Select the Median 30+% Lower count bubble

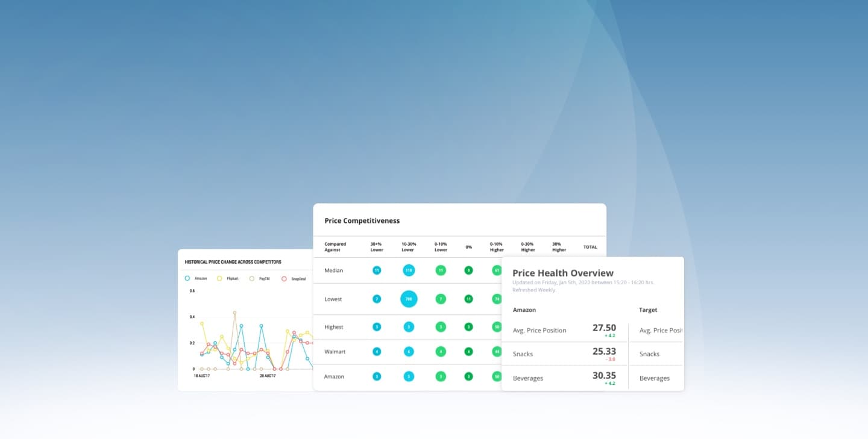pos(376,270)
